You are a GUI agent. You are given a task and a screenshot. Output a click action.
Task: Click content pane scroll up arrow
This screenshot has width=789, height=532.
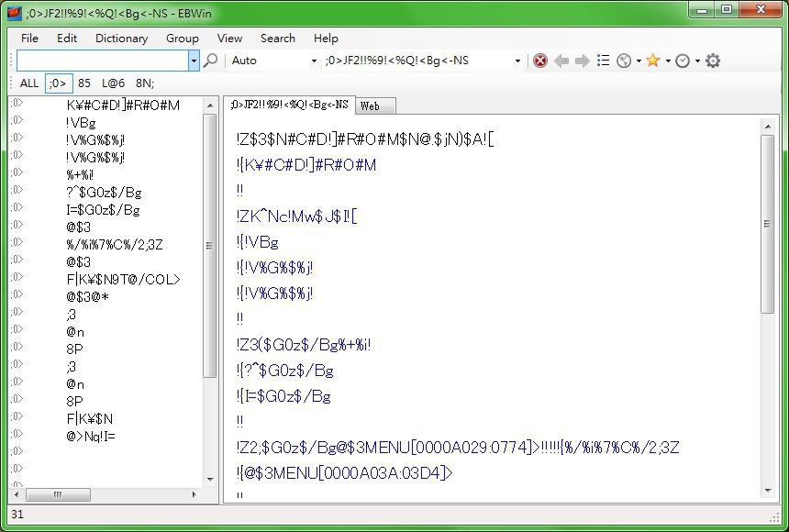[x=767, y=127]
